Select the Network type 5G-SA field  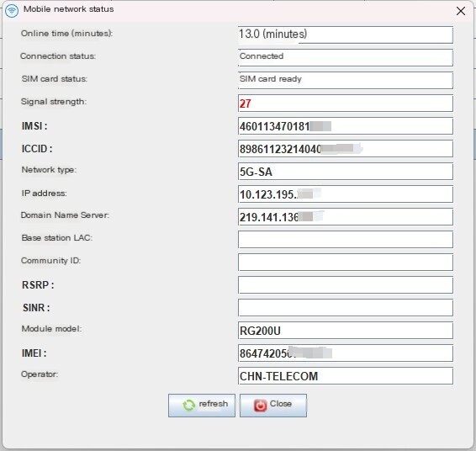pos(346,172)
